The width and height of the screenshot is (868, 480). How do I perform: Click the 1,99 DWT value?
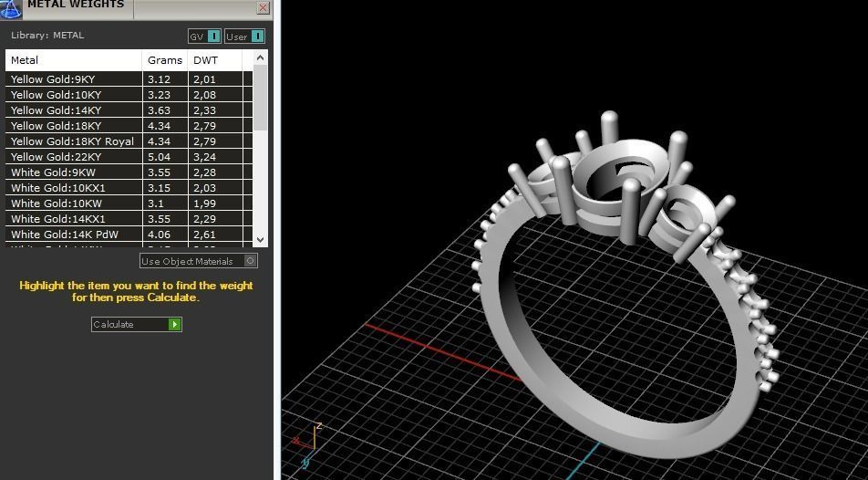coord(204,203)
